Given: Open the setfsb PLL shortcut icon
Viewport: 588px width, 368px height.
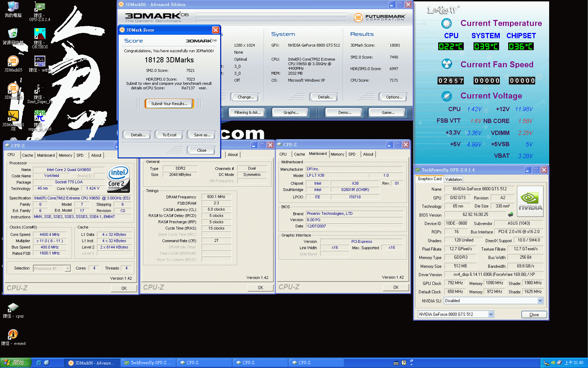Looking at the screenshot, I should [40, 64].
